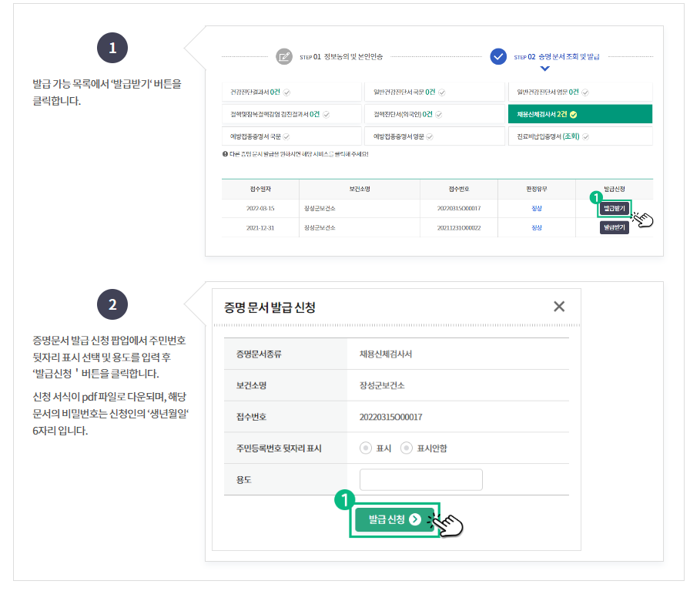
Task: Click the check icon beside 일반건강진단서 영문
Action: 584,91
